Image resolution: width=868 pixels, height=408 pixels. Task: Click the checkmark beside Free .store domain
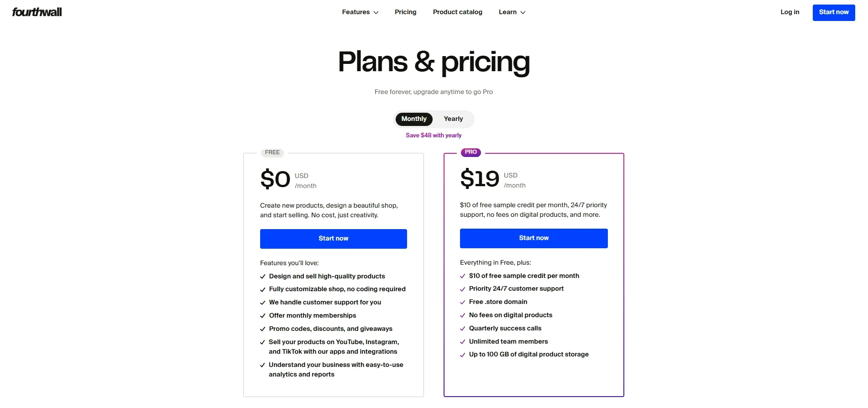pyautogui.click(x=462, y=302)
